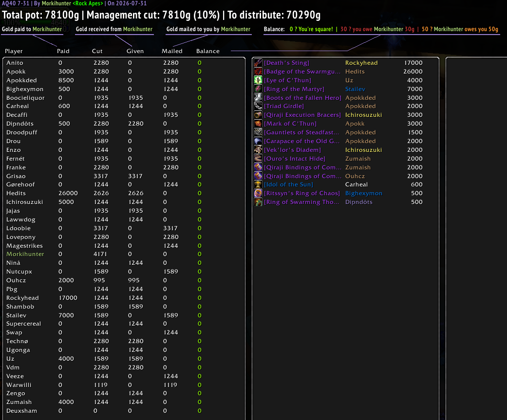507x420 pixels.
Task: Click the Triad Girdle item icon
Action: tap(258, 106)
